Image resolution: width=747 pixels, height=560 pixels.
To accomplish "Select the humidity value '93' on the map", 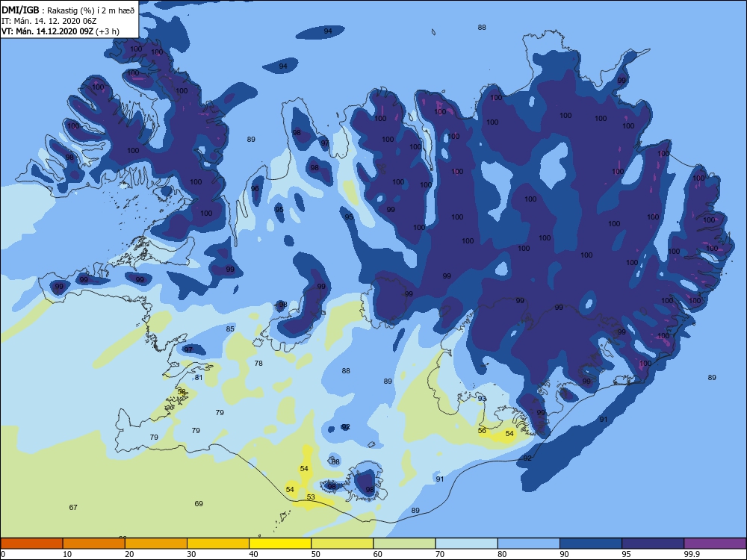I will [482, 399].
